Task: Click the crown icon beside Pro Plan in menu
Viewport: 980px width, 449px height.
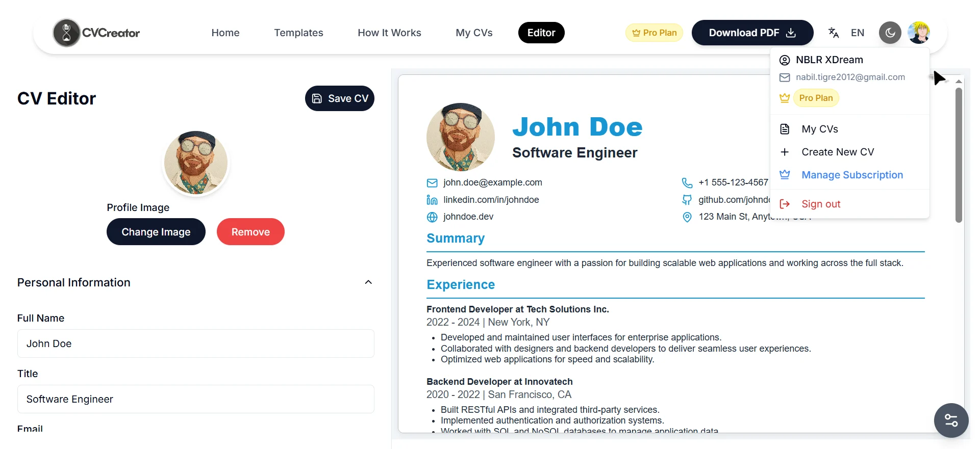Action: tap(785, 98)
